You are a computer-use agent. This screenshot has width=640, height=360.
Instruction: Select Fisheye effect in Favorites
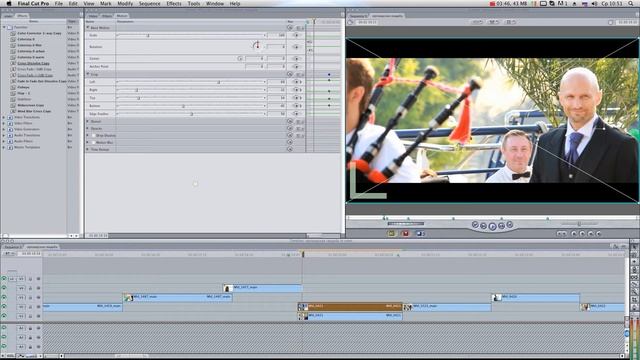(x=23, y=87)
